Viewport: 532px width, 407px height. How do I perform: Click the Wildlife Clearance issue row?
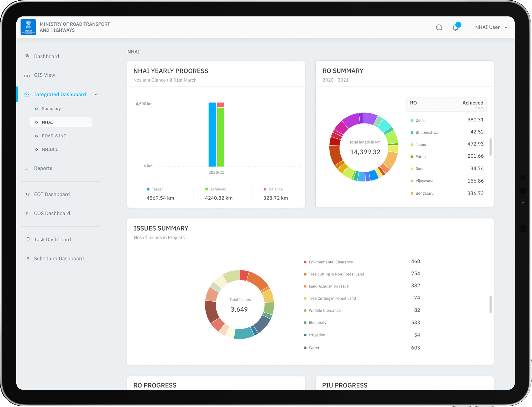click(x=362, y=310)
